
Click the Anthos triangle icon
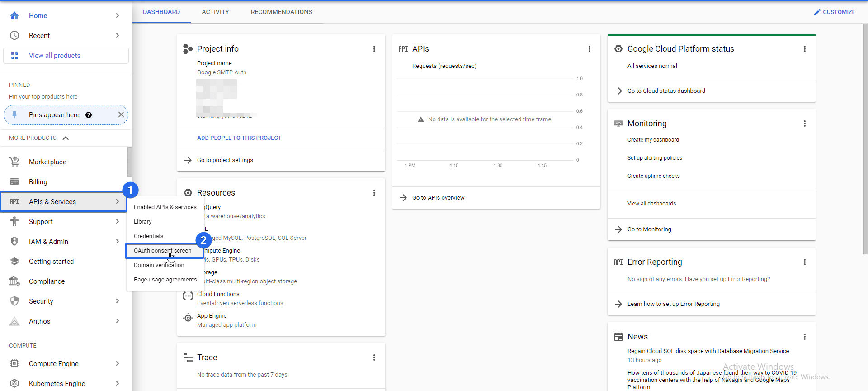(x=14, y=321)
